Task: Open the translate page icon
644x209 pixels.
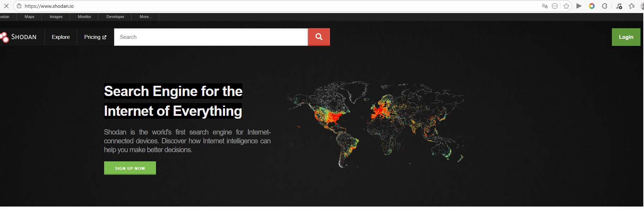Action: pos(545,6)
